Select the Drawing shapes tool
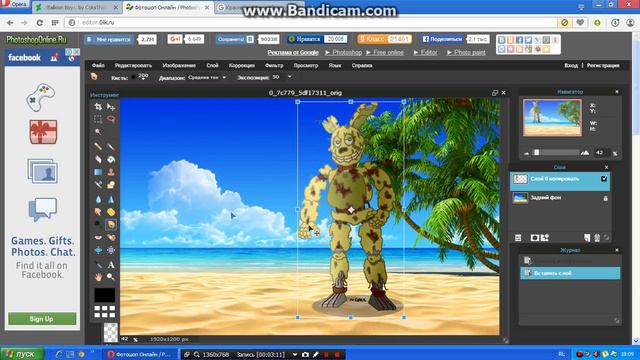 111,184
